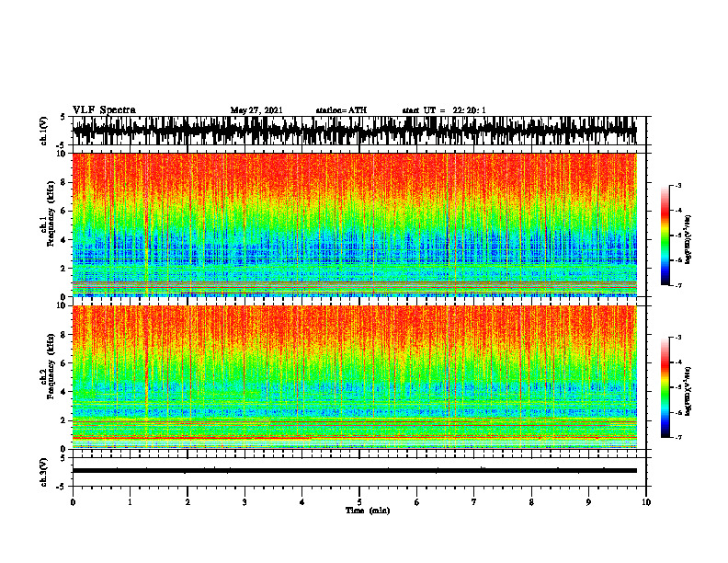The width and height of the screenshot is (728, 563).
Task: Click the time axis tick label "3"
Action: [x=245, y=502]
